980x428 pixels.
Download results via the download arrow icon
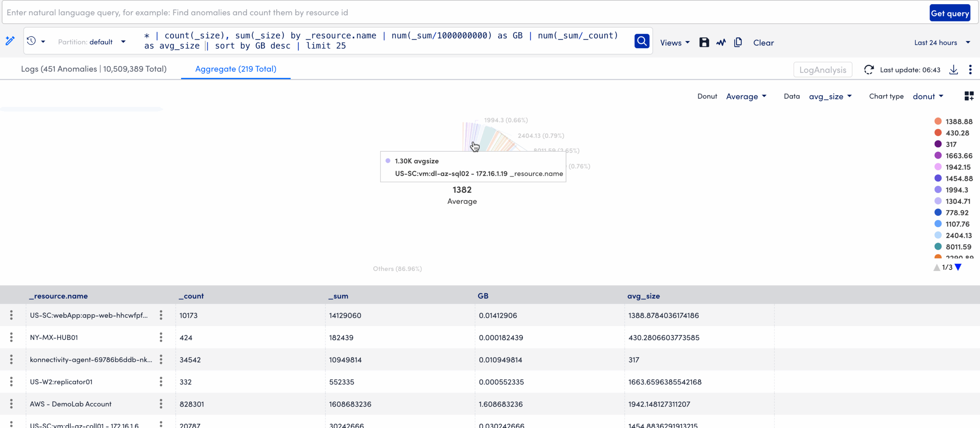pos(954,70)
